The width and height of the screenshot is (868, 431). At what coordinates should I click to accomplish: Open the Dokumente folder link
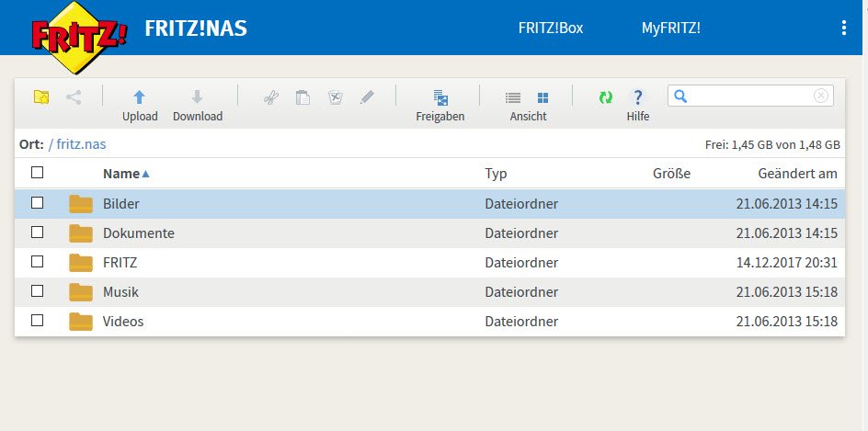[139, 233]
